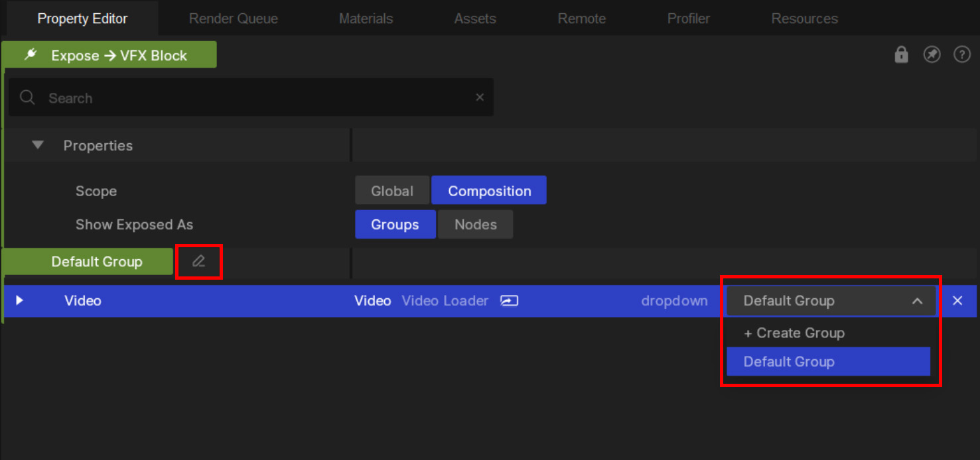Show exposed items as Groups
This screenshot has width=980, height=460.
coord(395,225)
